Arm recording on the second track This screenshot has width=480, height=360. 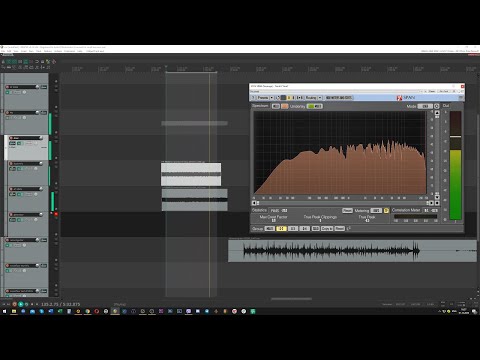point(7,113)
